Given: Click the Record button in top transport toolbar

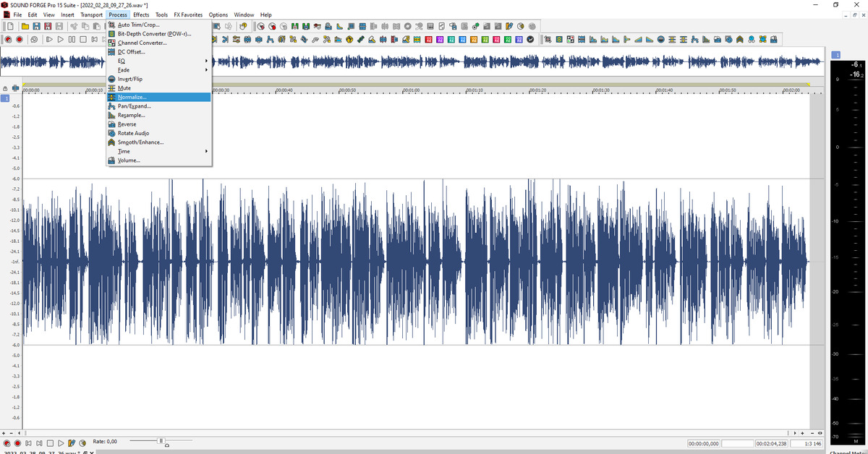Looking at the screenshot, I should click(20, 39).
